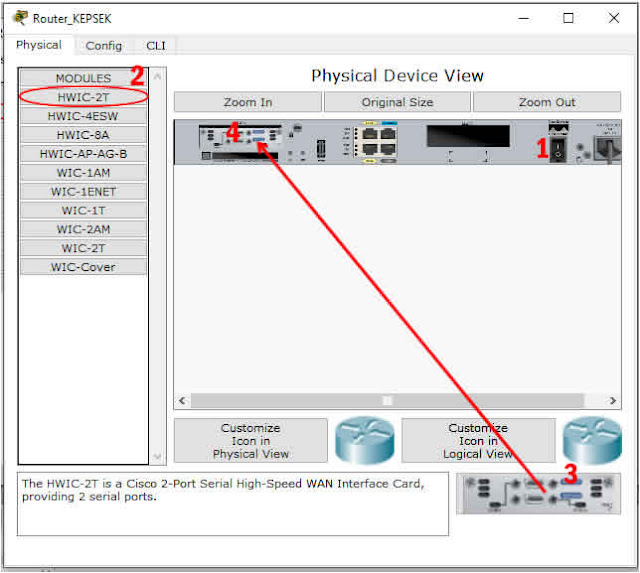Zoom Out of the physical device

click(x=547, y=102)
